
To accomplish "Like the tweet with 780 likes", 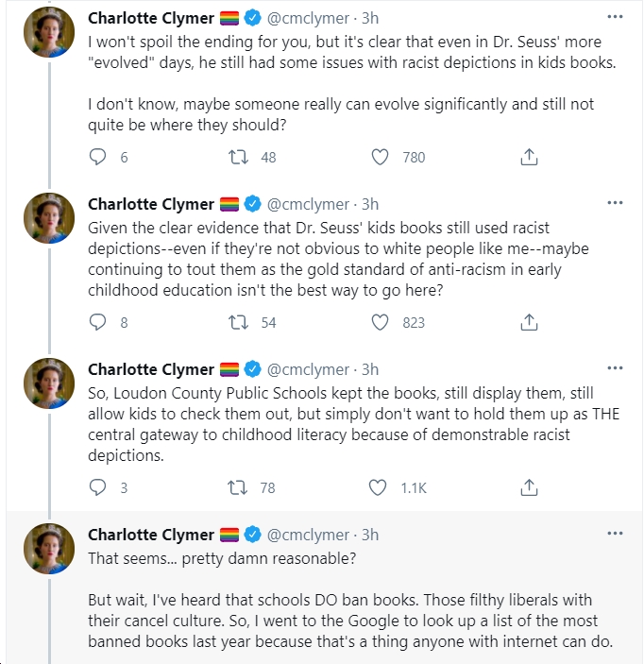I will point(380,157).
